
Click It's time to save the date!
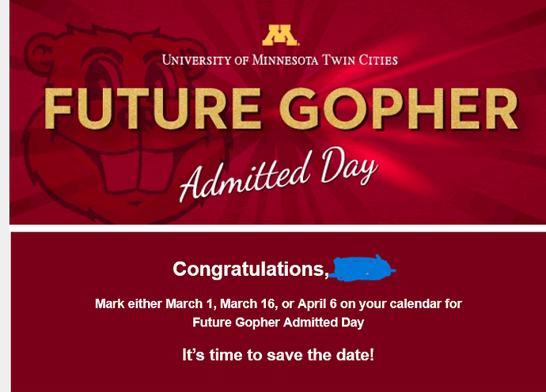click(x=279, y=355)
